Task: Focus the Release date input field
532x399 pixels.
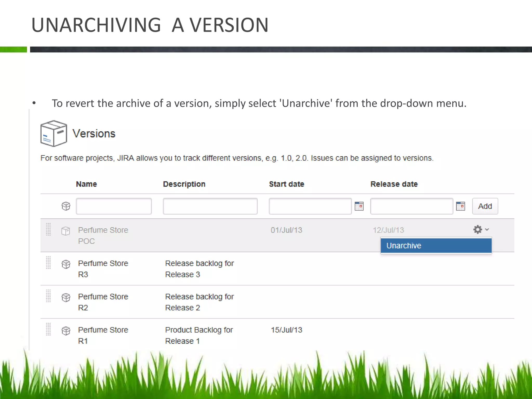Action: [411, 206]
